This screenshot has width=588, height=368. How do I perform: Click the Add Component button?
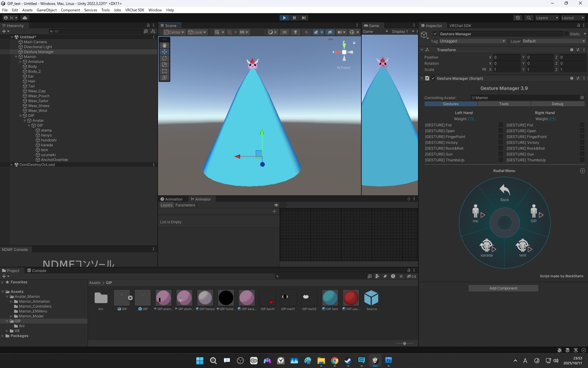pos(503,287)
